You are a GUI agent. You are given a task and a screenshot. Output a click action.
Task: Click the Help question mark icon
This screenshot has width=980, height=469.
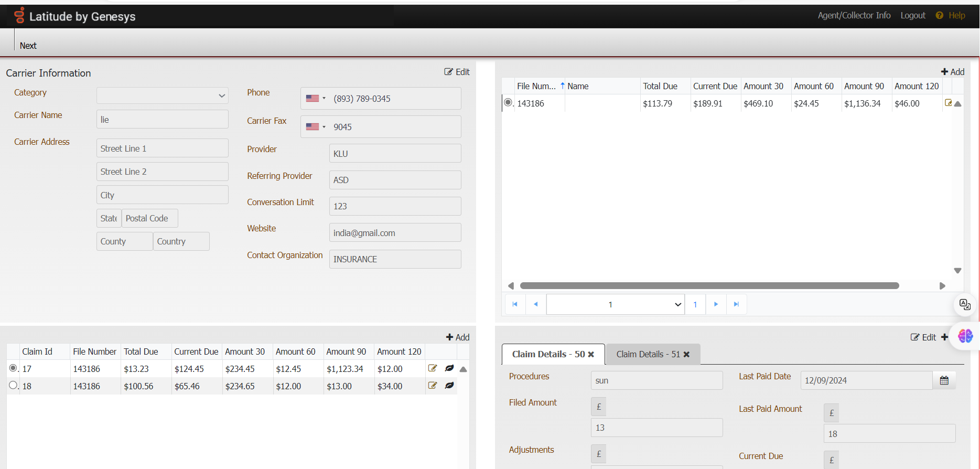coord(939,16)
